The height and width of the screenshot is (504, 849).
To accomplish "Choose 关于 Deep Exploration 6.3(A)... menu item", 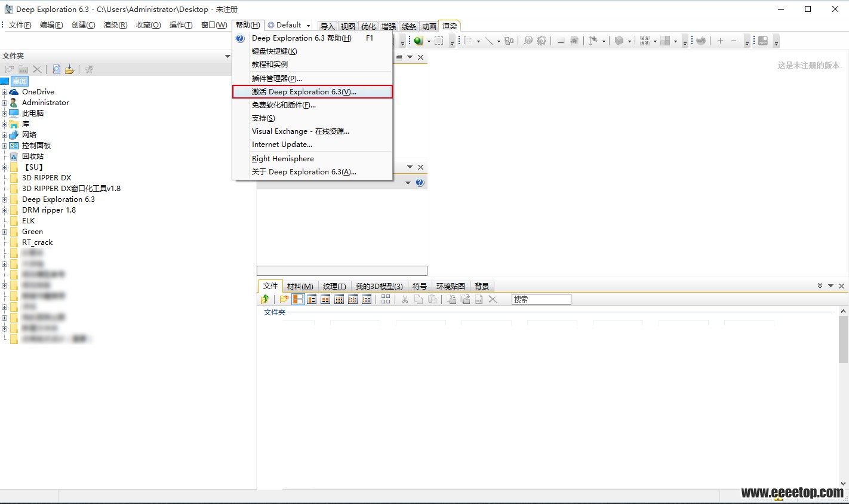I will point(312,172).
